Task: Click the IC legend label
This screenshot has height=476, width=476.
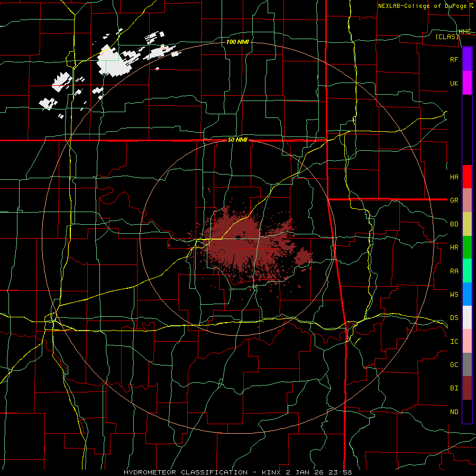Action: click(x=454, y=342)
